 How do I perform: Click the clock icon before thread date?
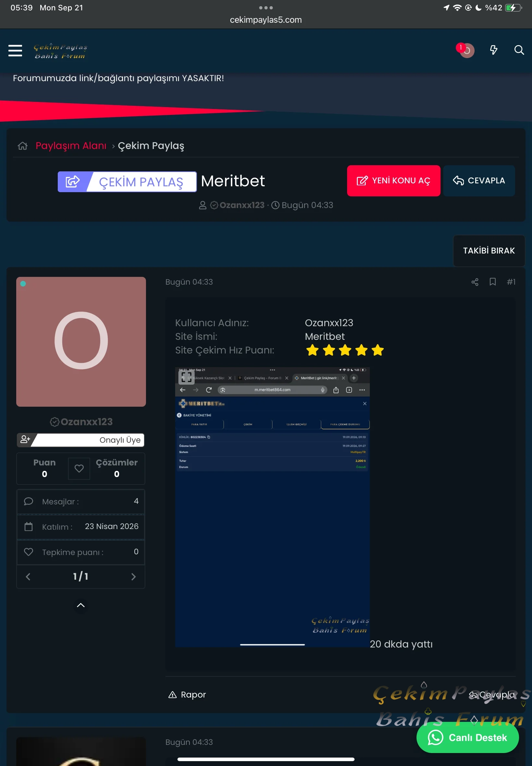pyautogui.click(x=275, y=205)
